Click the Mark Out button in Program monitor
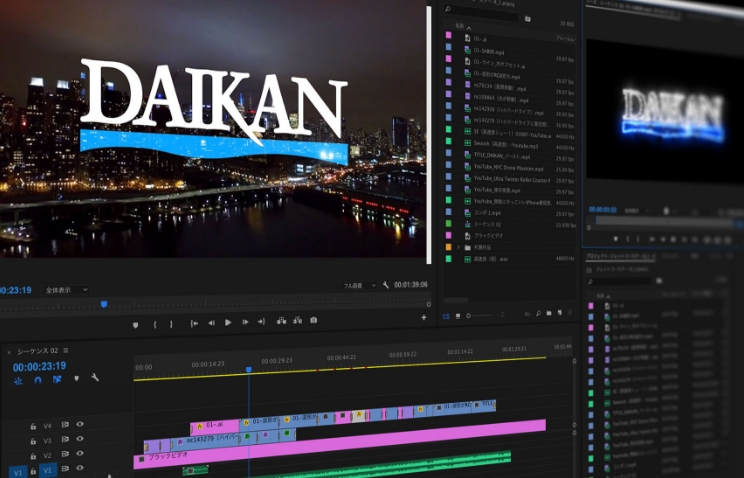Screen dimensions: 744x478 coord(171,324)
